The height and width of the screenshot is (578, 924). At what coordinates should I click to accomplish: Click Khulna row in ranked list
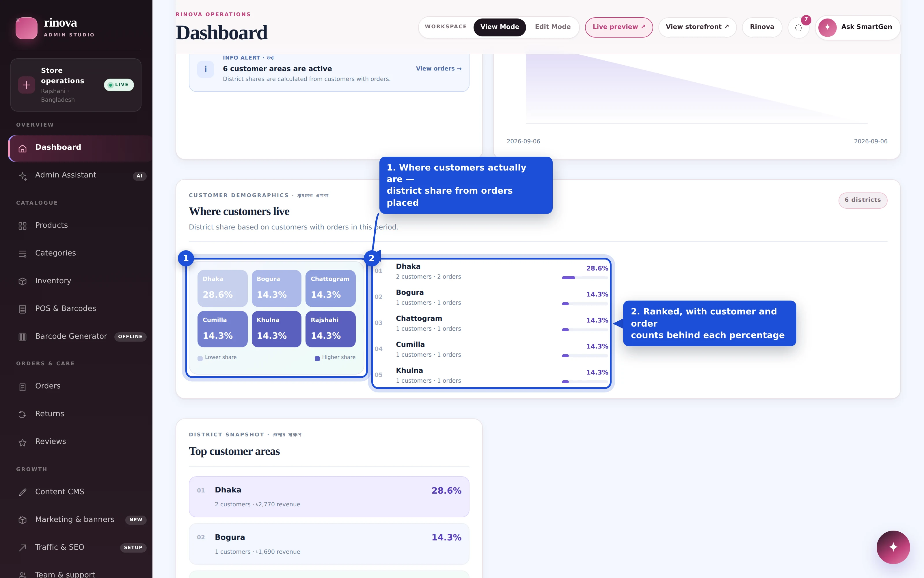(x=491, y=375)
